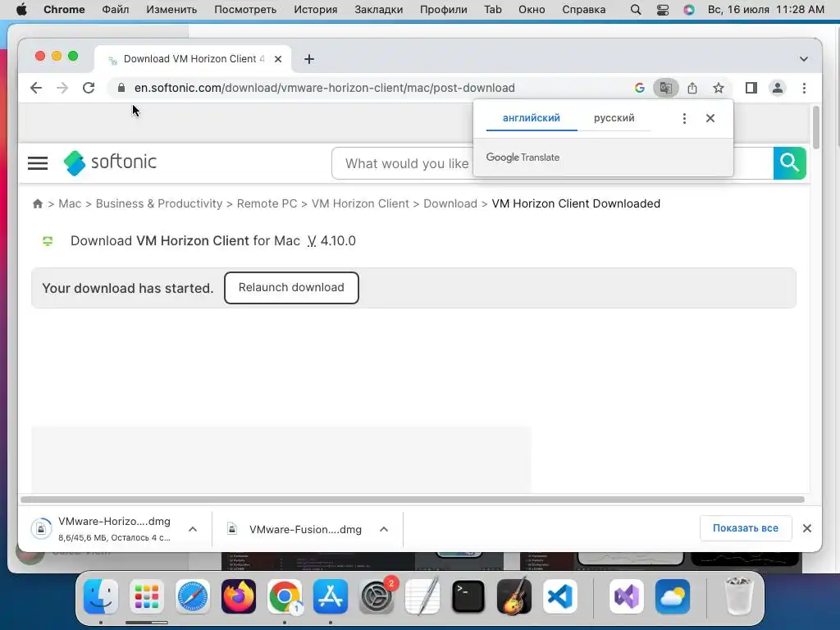
Task: Open the Chrome profile avatar
Action: tap(778, 88)
